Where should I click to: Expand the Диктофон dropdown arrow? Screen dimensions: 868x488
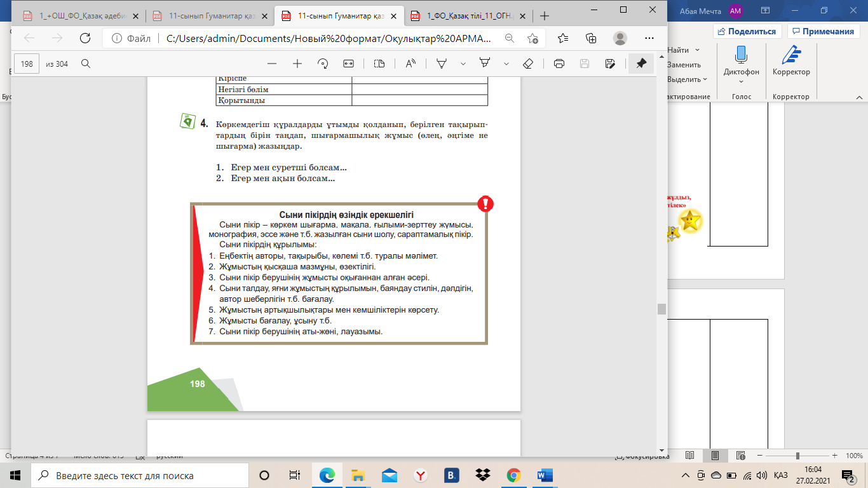[x=741, y=82]
